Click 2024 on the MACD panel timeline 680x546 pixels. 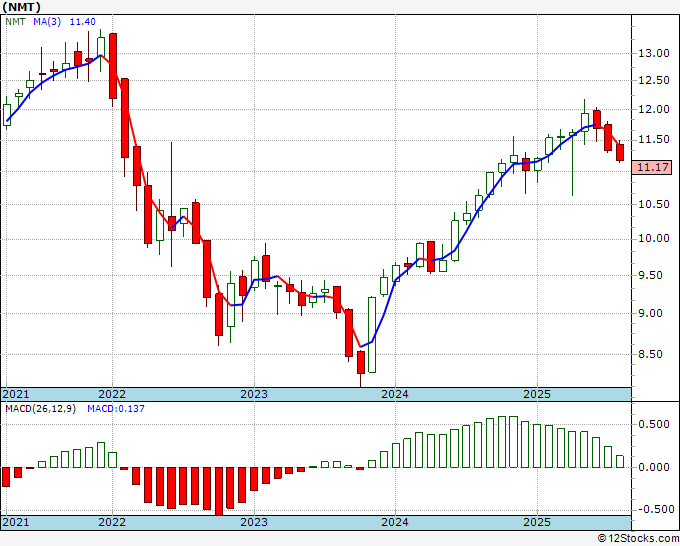click(395, 522)
